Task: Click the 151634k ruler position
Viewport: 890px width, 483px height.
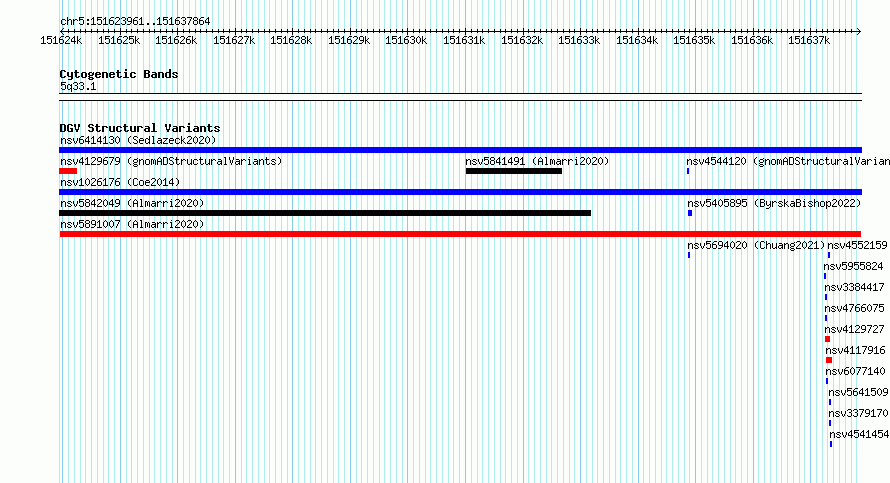Action: coord(637,40)
